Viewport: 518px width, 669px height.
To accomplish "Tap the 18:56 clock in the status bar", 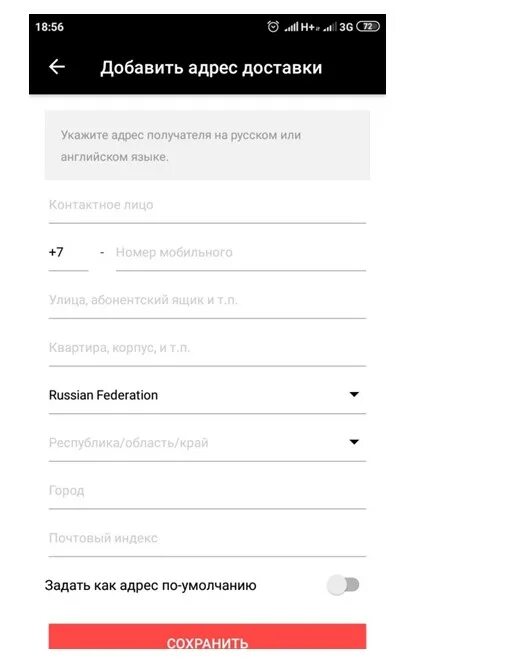I will [x=49, y=27].
